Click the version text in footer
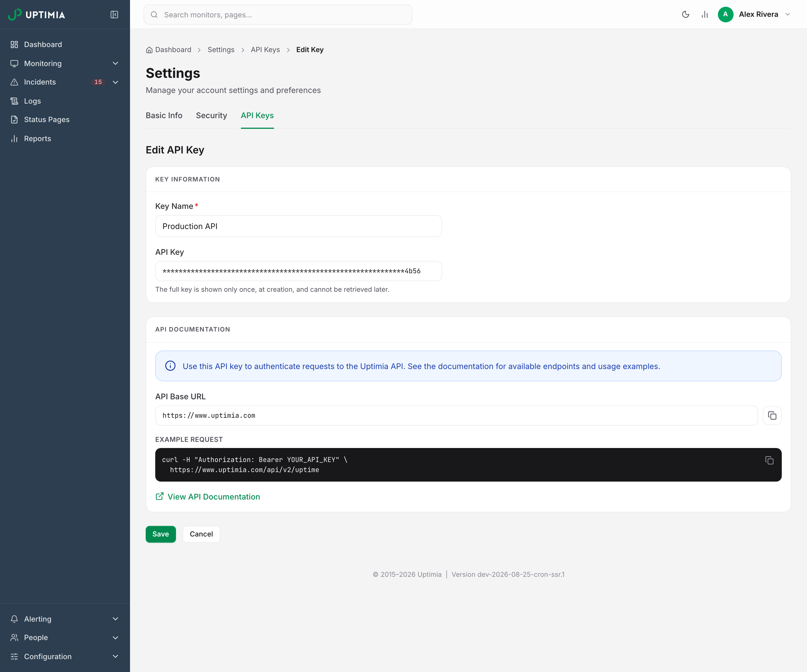 [508, 575]
